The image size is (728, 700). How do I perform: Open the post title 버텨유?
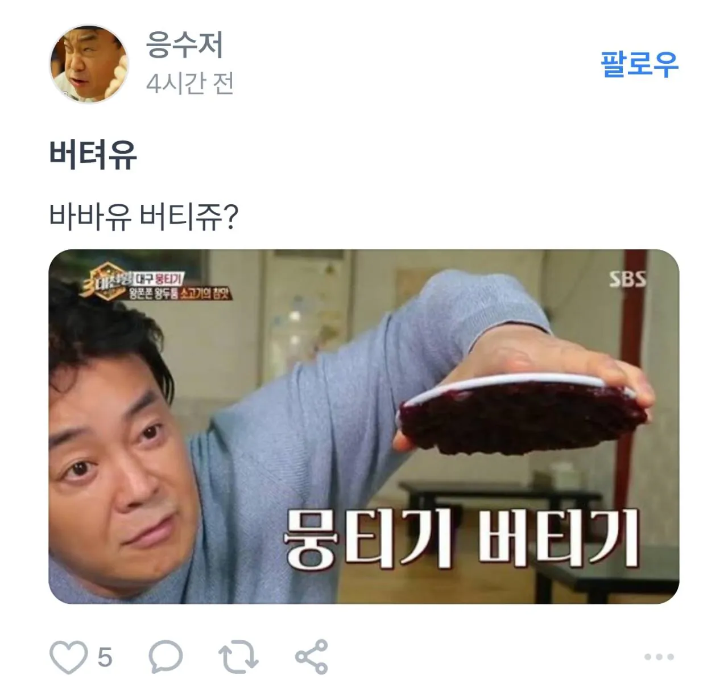[x=93, y=154]
